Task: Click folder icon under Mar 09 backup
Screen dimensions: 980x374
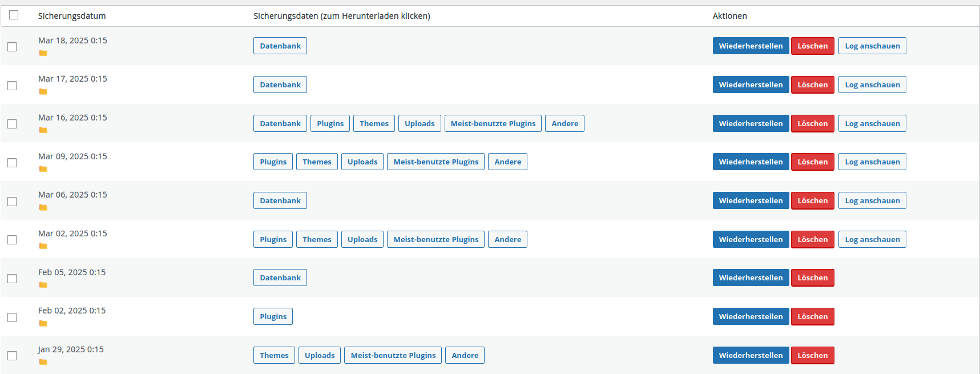Action: click(43, 169)
